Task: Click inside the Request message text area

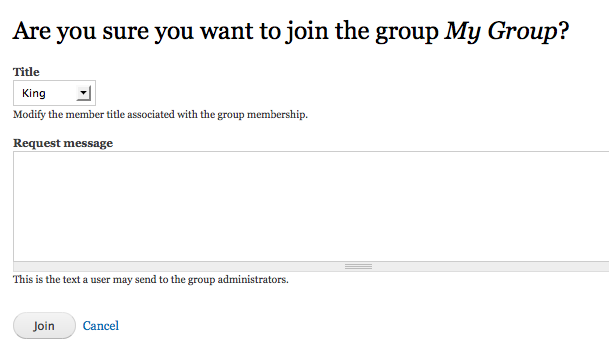Action: coord(311,206)
